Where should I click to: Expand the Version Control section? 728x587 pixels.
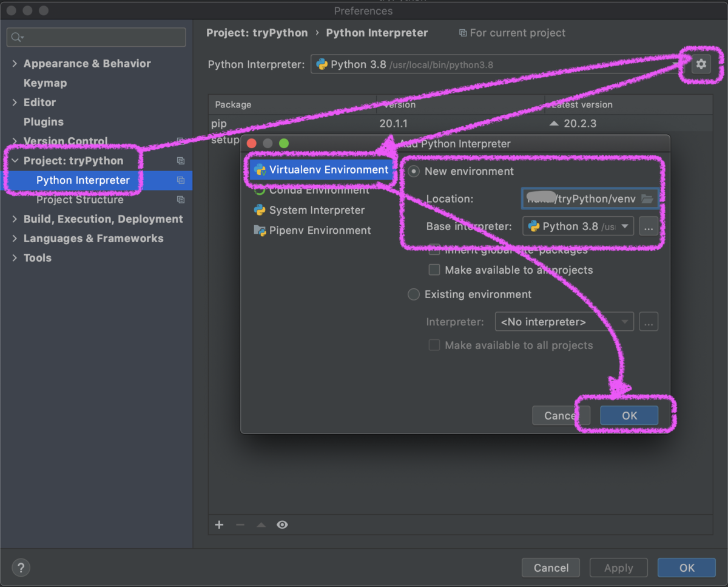point(15,141)
